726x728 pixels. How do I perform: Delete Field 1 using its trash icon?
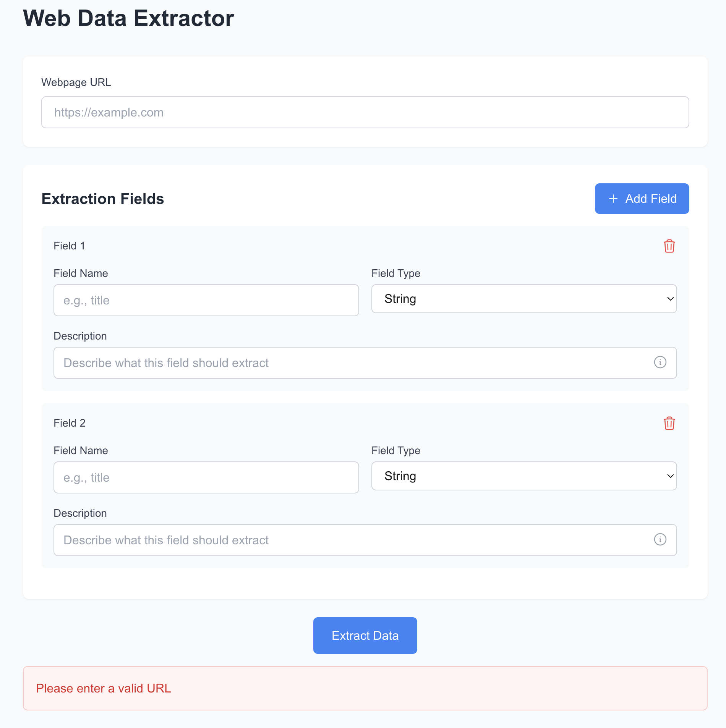point(669,246)
